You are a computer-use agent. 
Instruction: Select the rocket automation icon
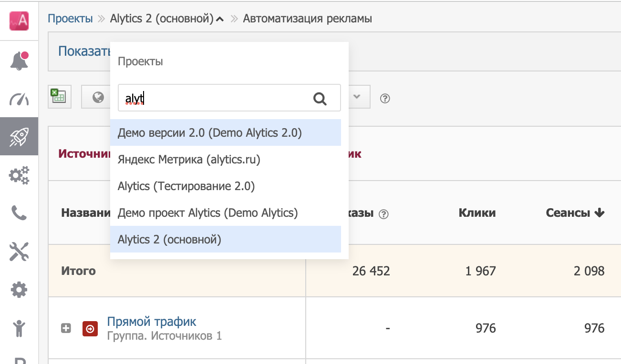[19, 137]
